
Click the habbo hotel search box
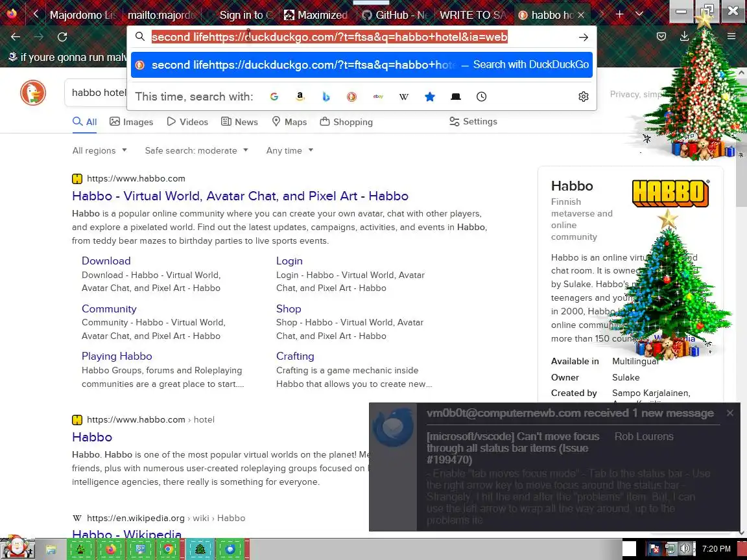99,93
